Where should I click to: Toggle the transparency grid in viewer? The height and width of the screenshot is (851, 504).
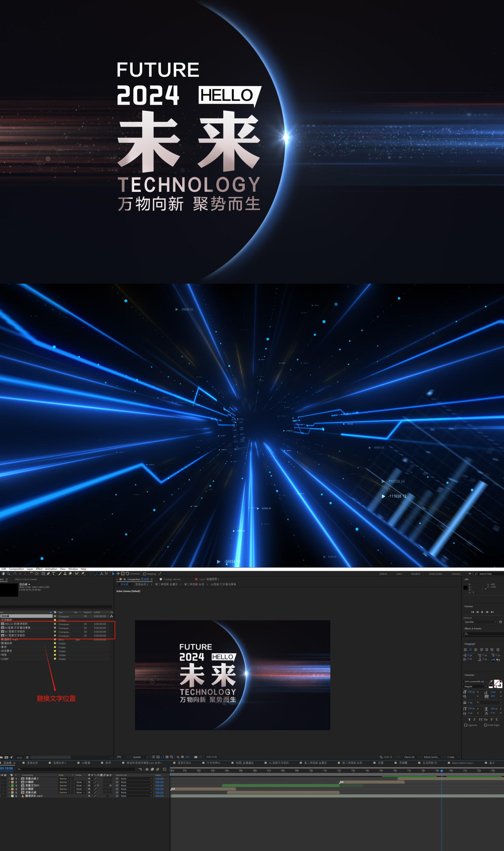point(158,757)
